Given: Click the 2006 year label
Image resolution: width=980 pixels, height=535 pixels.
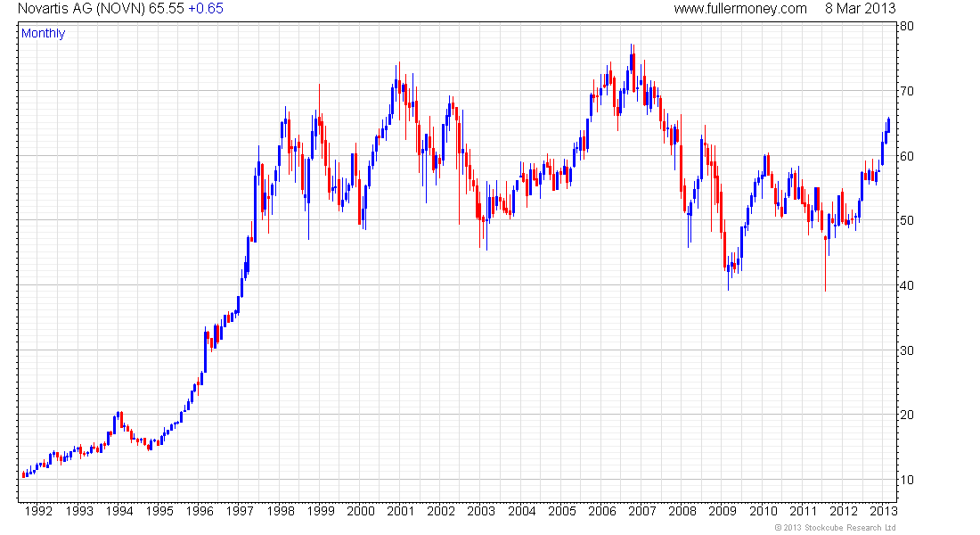Looking at the screenshot, I should click(x=602, y=511).
